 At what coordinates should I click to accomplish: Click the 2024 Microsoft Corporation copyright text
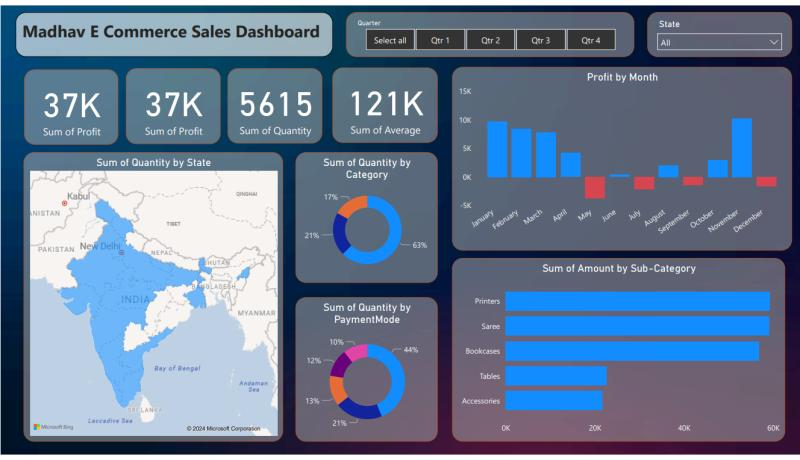pos(223,428)
